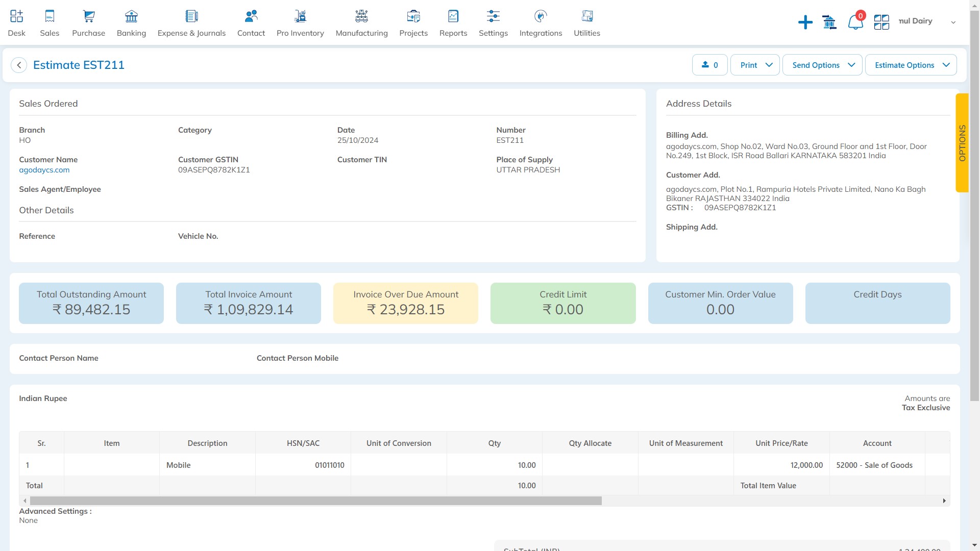Viewport: 980px width, 551px height.
Task: Click the Item column header
Action: tap(112, 443)
